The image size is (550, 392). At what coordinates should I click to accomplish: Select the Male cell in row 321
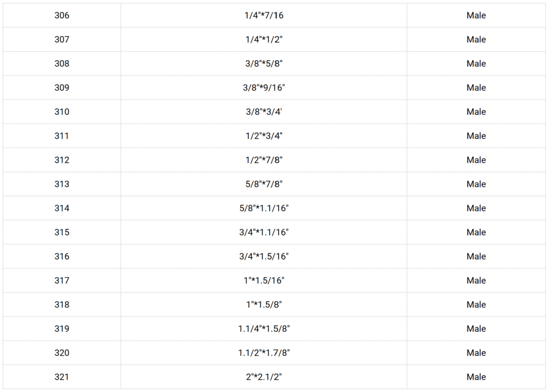(x=476, y=377)
